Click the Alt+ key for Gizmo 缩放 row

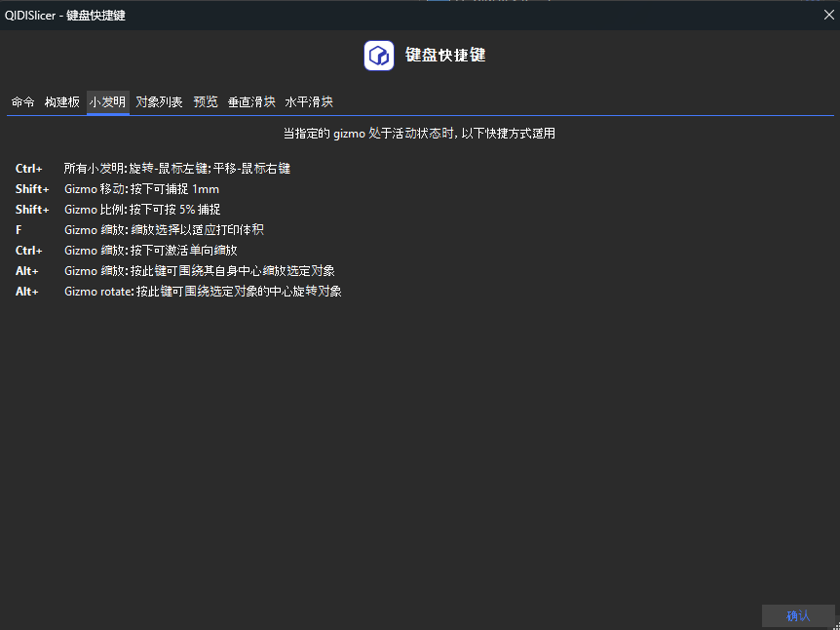coord(26,271)
